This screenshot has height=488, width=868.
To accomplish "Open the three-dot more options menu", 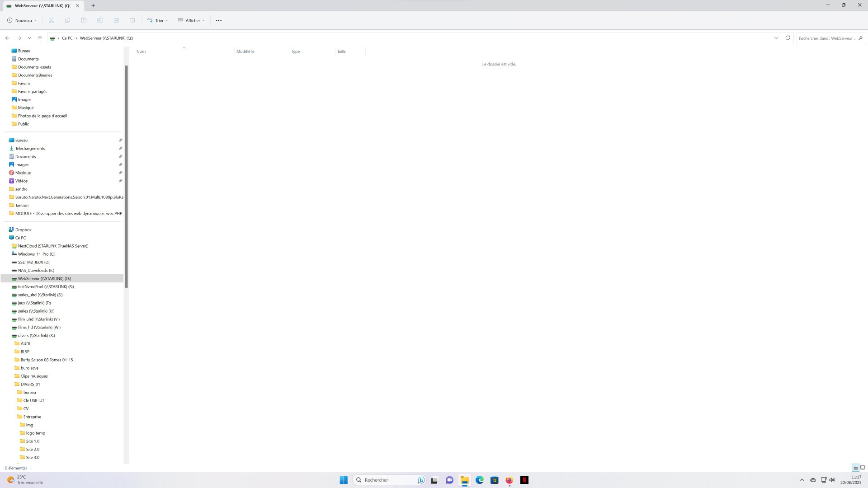I will point(219,20).
